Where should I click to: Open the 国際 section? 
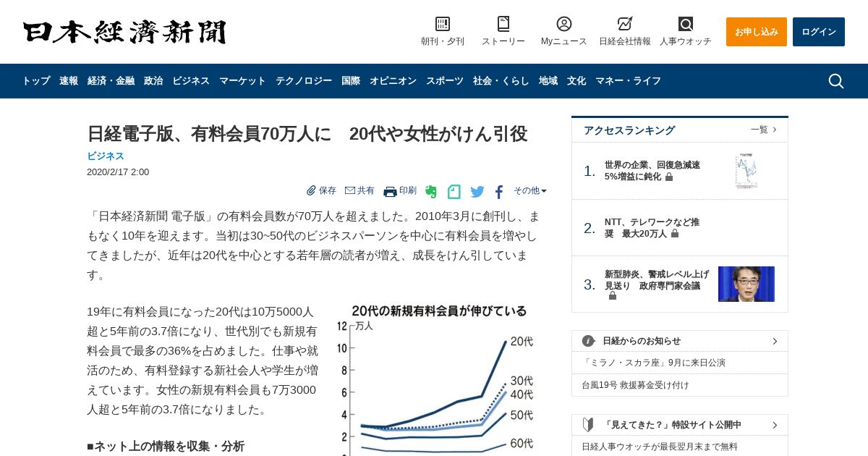click(351, 81)
